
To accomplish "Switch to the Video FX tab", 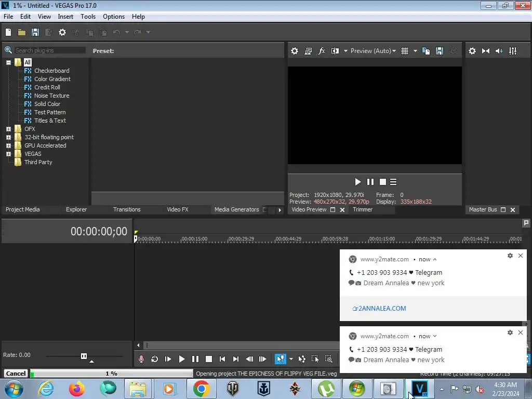I will tap(178, 209).
